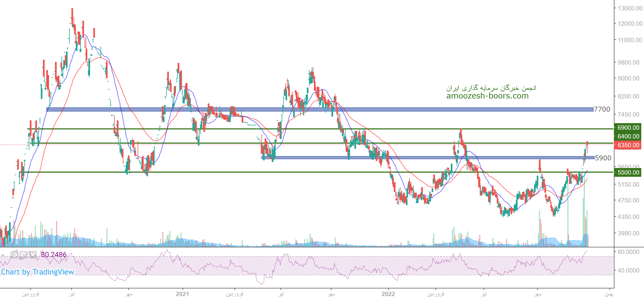Collapse RSI legend with small arrow
Screen dimensions: 644x298
[3, 256]
